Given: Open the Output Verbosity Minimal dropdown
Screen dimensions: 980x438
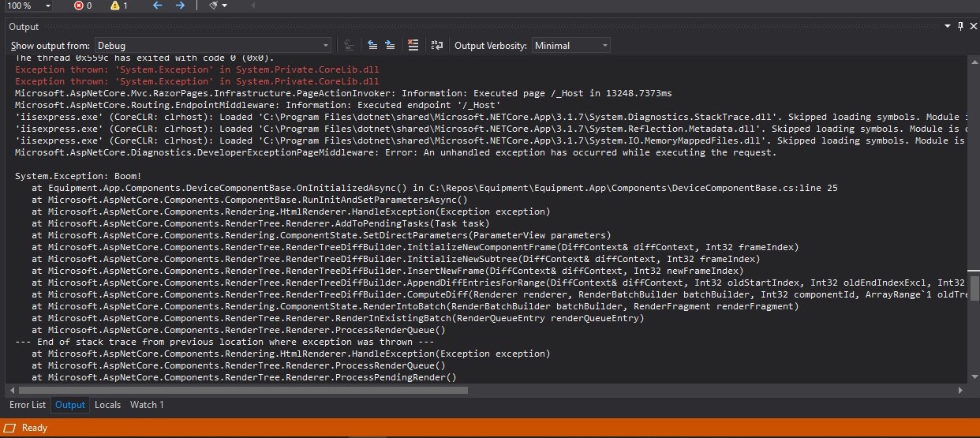Looking at the screenshot, I should pyautogui.click(x=571, y=46).
